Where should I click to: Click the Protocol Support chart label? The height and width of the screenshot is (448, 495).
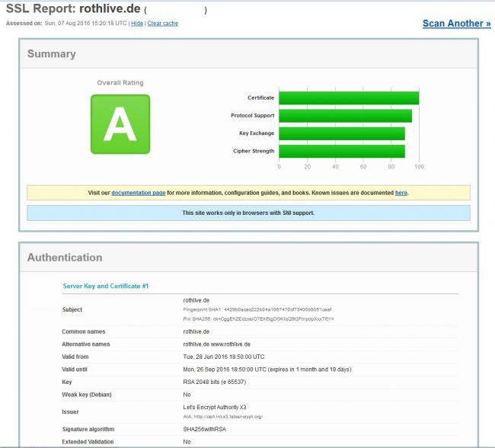[253, 116]
